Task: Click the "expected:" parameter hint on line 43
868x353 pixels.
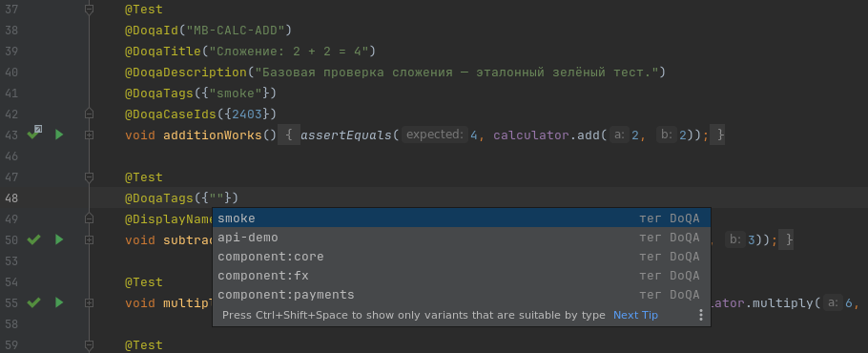Action: click(435, 135)
